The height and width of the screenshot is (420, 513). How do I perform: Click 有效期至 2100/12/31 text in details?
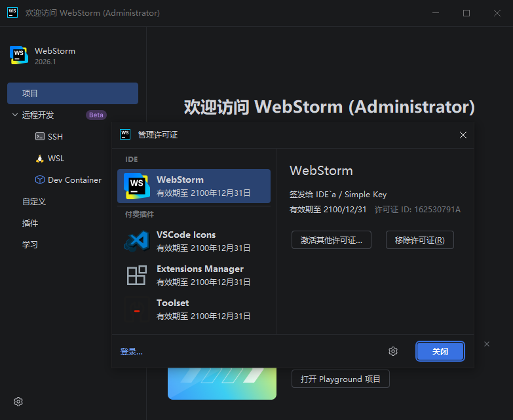pos(328,210)
